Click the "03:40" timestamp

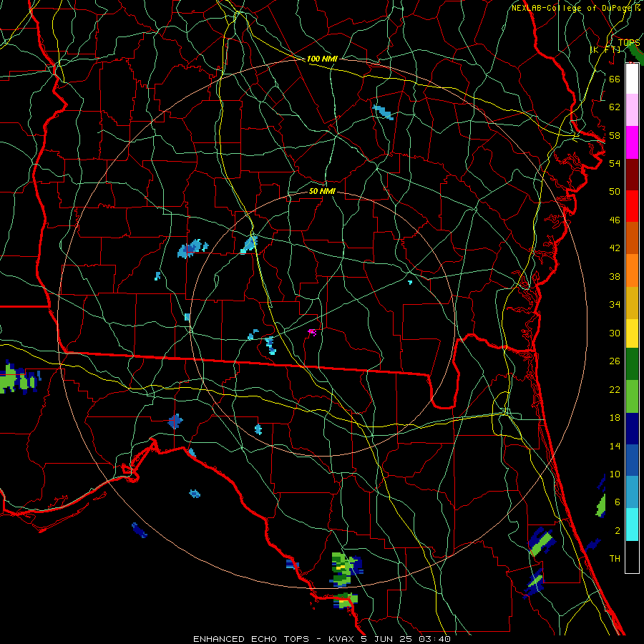coord(434,639)
